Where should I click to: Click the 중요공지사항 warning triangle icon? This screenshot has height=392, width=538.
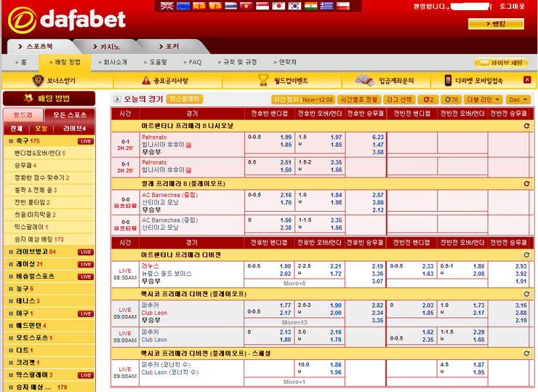[x=146, y=80]
